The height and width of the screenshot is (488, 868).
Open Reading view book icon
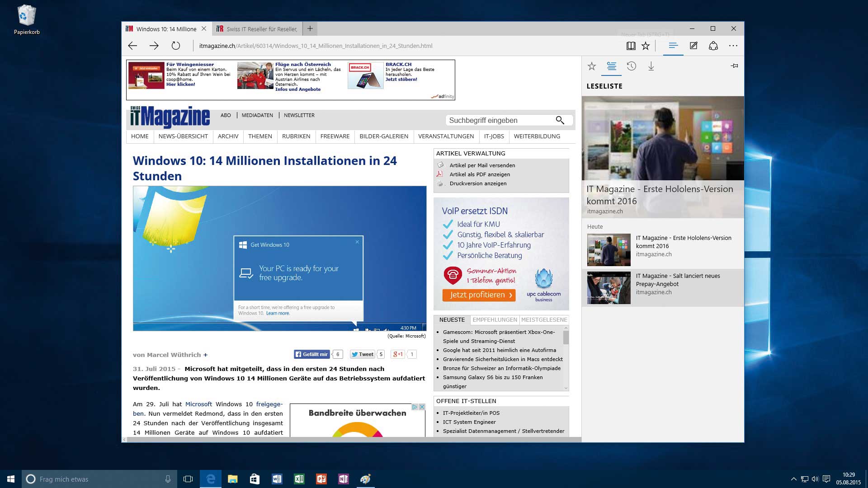pos(631,46)
